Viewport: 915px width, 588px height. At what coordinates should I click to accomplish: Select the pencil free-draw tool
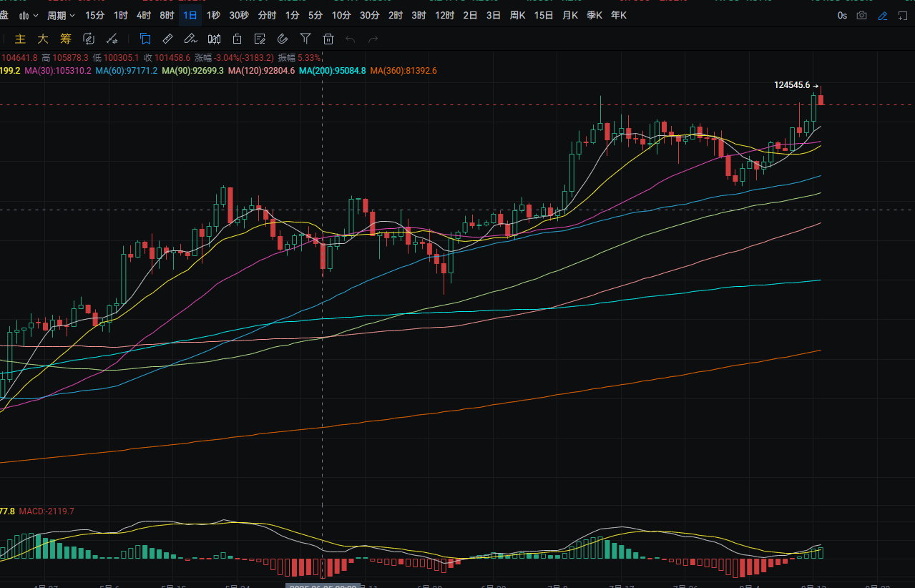tap(191, 39)
